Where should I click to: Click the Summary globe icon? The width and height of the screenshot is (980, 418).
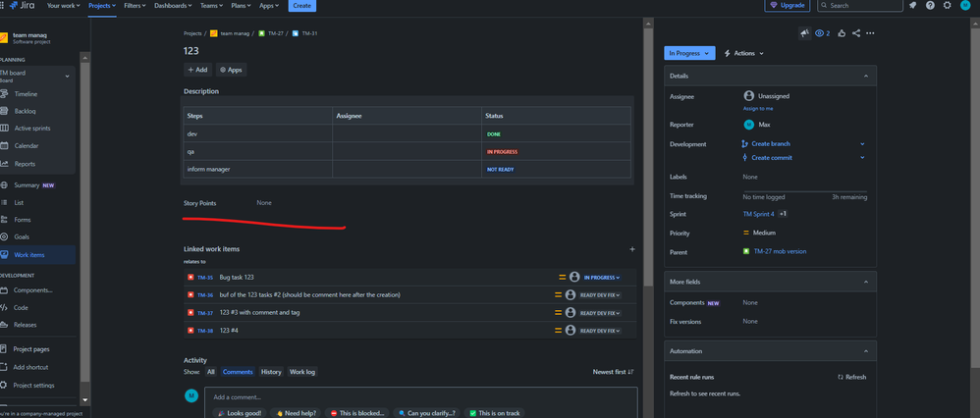(5, 185)
